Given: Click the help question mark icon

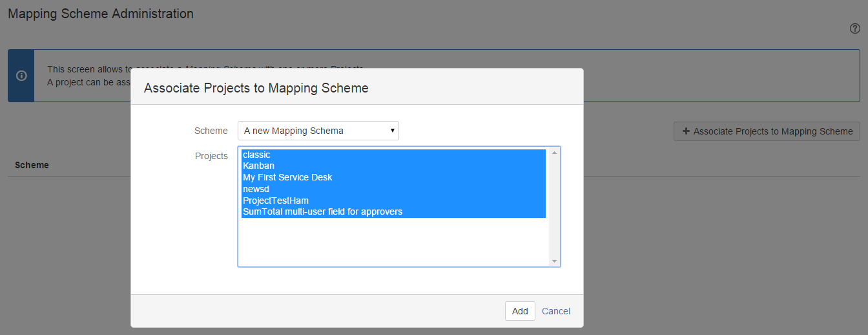Looking at the screenshot, I should pos(854,29).
